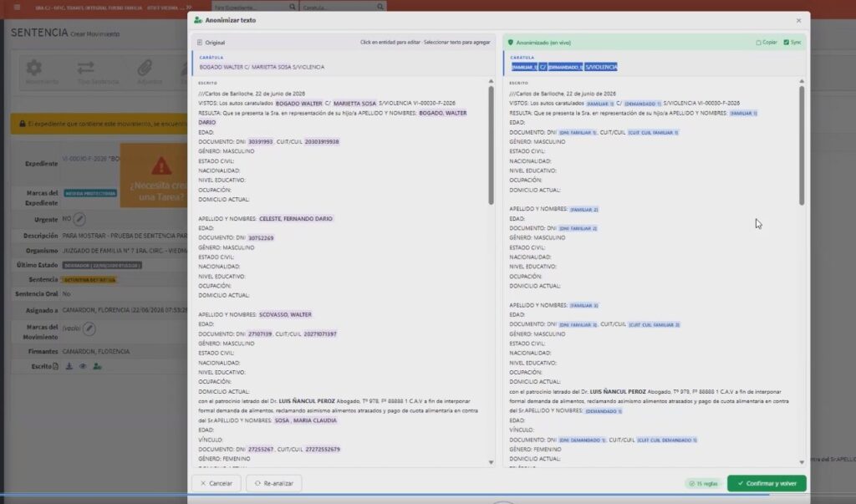Edit the Urgente value with the pencil icon
The height and width of the screenshot is (504, 856).
pyautogui.click(x=79, y=219)
